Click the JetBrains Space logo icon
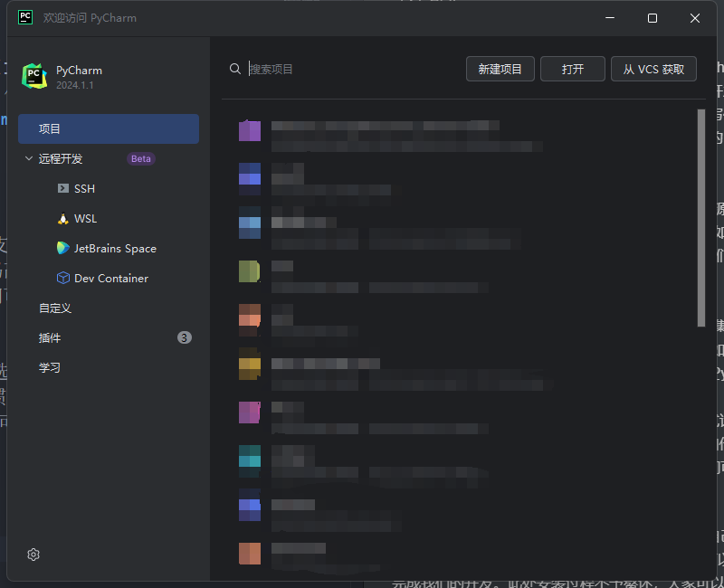Image resolution: width=724 pixels, height=588 pixels. click(x=62, y=248)
